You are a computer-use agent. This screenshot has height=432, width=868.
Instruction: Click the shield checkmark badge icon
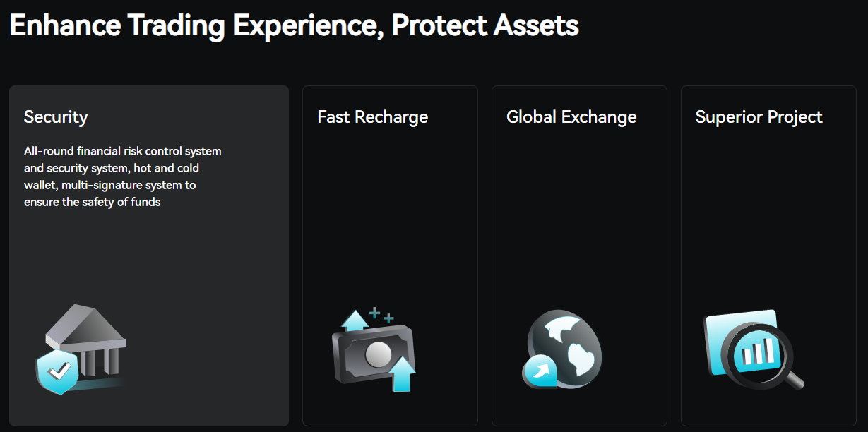(x=58, y=371)
